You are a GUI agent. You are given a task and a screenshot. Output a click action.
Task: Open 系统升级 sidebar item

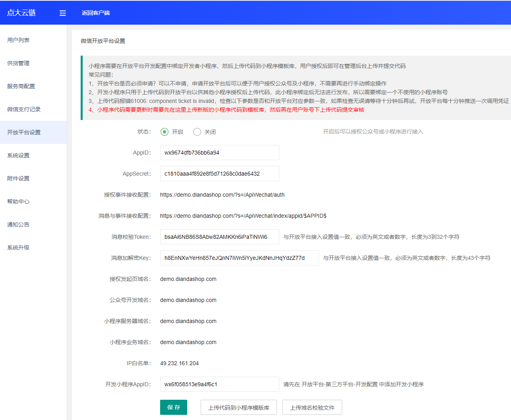(x=33, y=248)
